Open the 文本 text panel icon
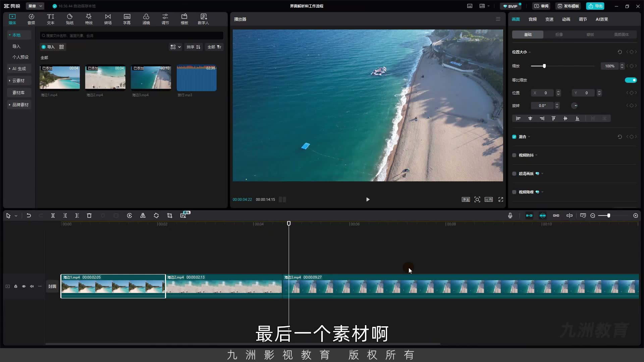The image size is (644, 362). (50, 19)
